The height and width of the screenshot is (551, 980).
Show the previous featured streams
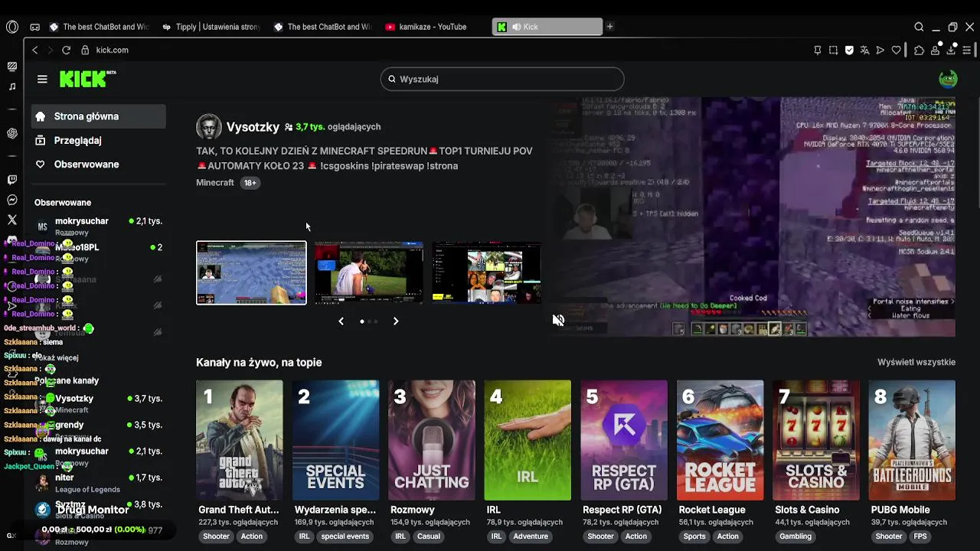(341, 321)
